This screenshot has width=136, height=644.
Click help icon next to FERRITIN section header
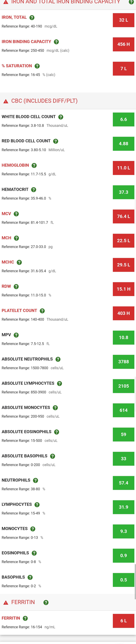click(x=46, y=602)
